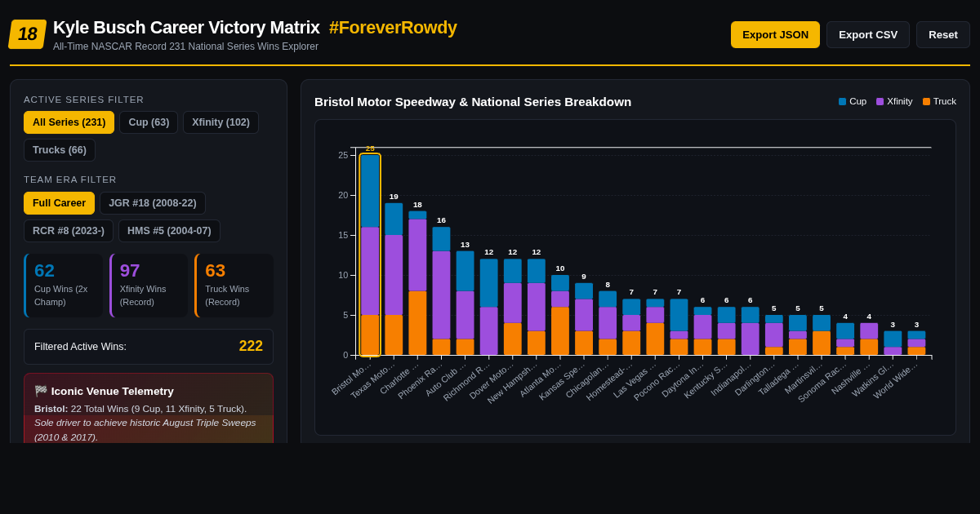980x514 pixels.
Task: Select the Talladega bar
Action: [x=797, y=335]
